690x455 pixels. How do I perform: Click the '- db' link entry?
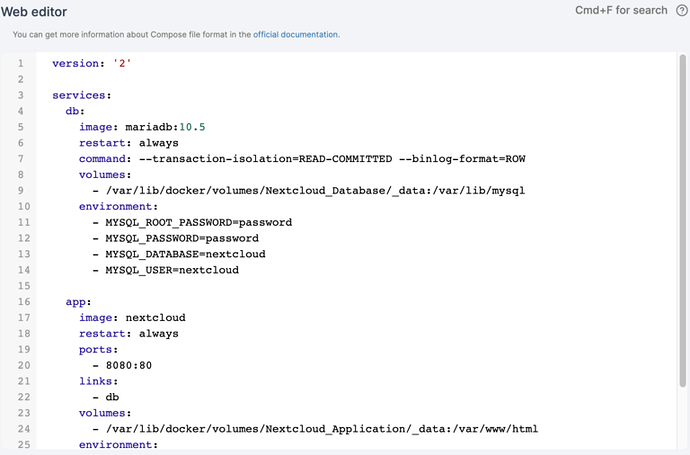106,397
